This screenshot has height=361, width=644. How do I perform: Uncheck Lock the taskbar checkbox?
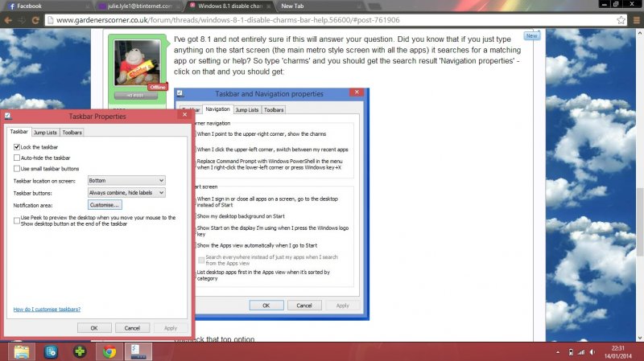(x=17, y=147)
